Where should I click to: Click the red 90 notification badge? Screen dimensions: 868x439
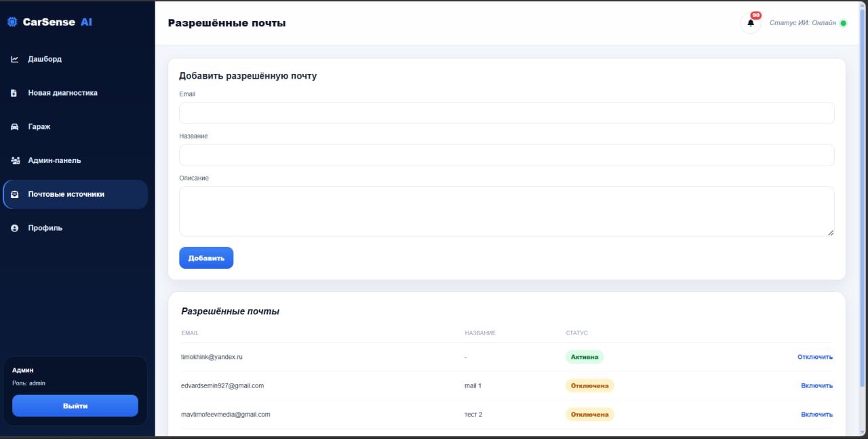(x=756, y=15)
